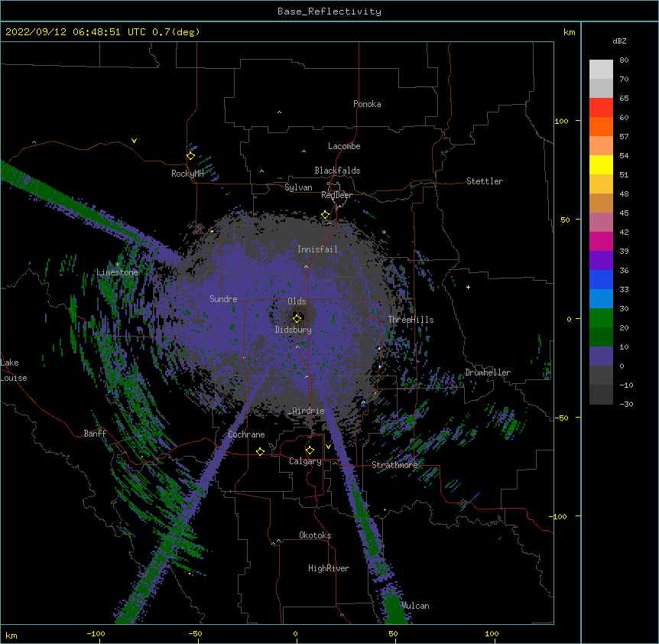Select the slate purple 10 dBZ legend swatch

[601, 356]
